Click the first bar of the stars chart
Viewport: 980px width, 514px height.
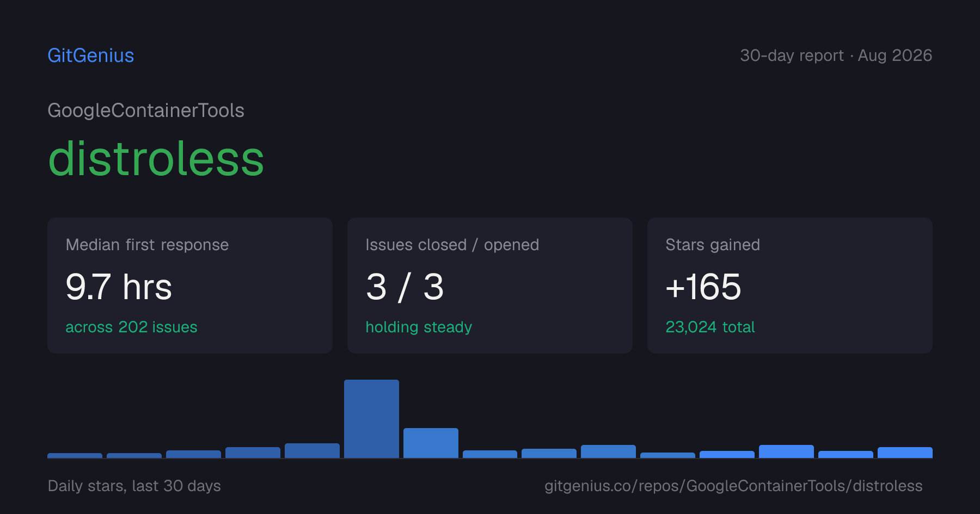click(75, 455)
